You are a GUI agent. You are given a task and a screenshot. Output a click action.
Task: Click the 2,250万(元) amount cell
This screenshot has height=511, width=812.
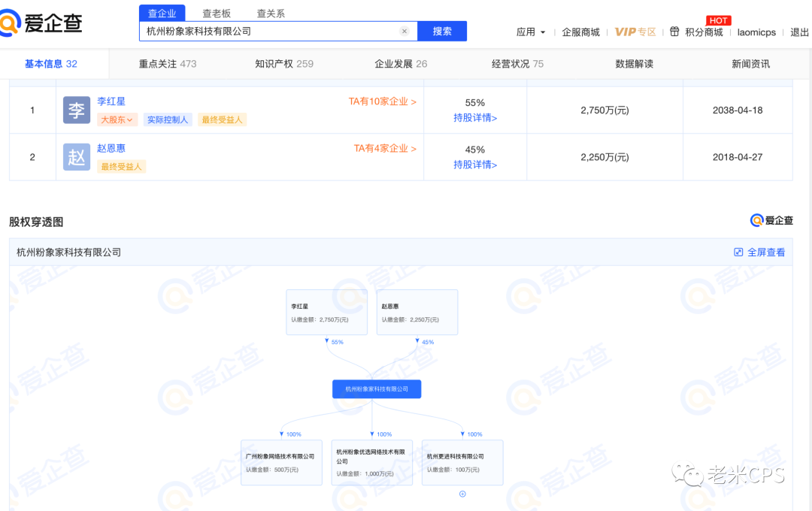[x=604, y=157]
